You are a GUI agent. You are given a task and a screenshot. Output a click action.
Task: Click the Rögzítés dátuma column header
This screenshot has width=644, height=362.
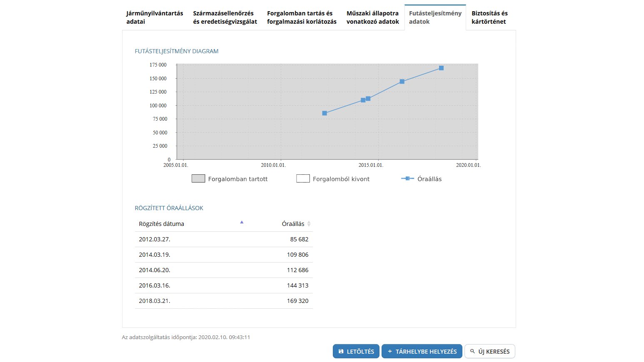(x=162, y=224)
